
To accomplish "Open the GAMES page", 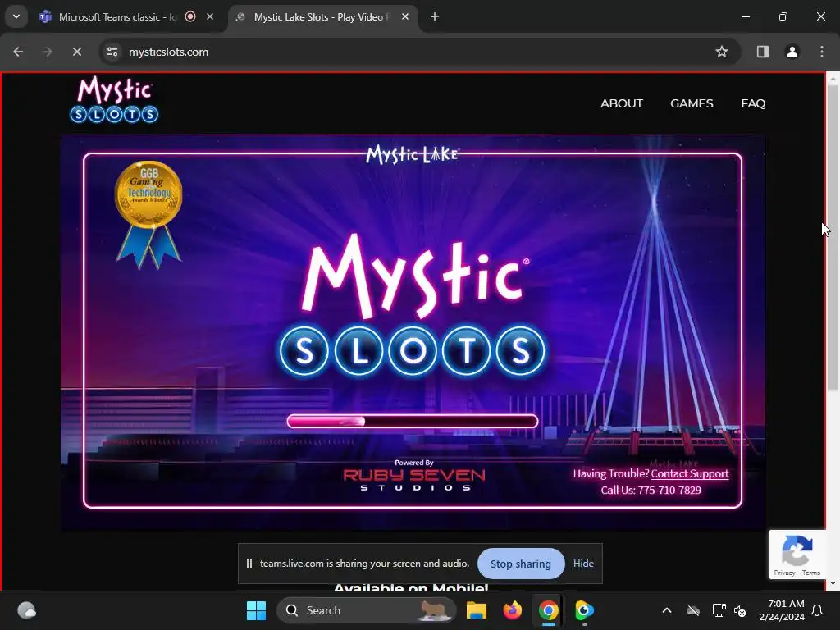I will click(x=692, y=103).
